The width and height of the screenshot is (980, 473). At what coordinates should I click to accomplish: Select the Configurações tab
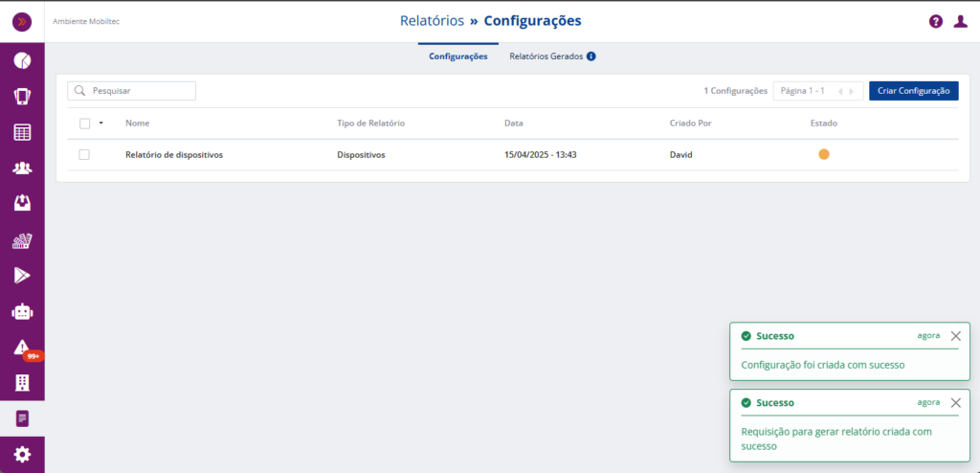pos(458,56)
